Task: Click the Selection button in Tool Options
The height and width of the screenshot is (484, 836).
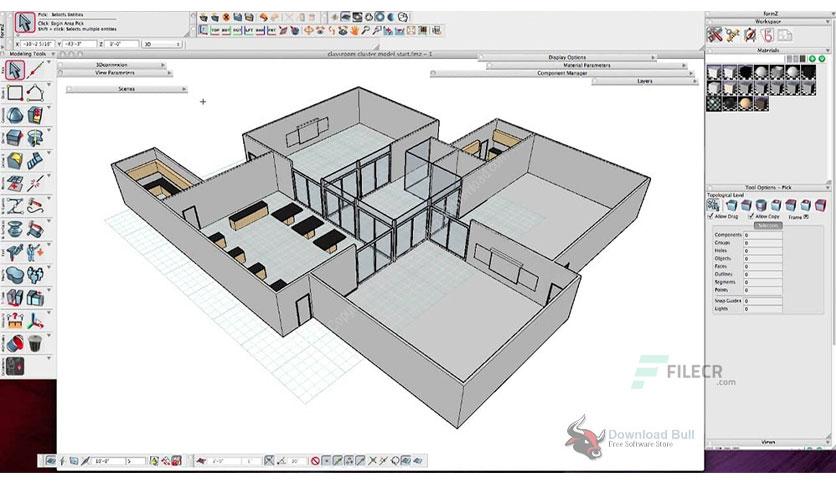Action: pos(768,225)
